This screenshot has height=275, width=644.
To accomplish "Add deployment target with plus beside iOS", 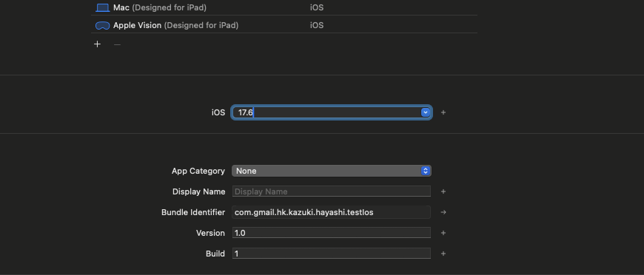I will [x=443, y=112].
